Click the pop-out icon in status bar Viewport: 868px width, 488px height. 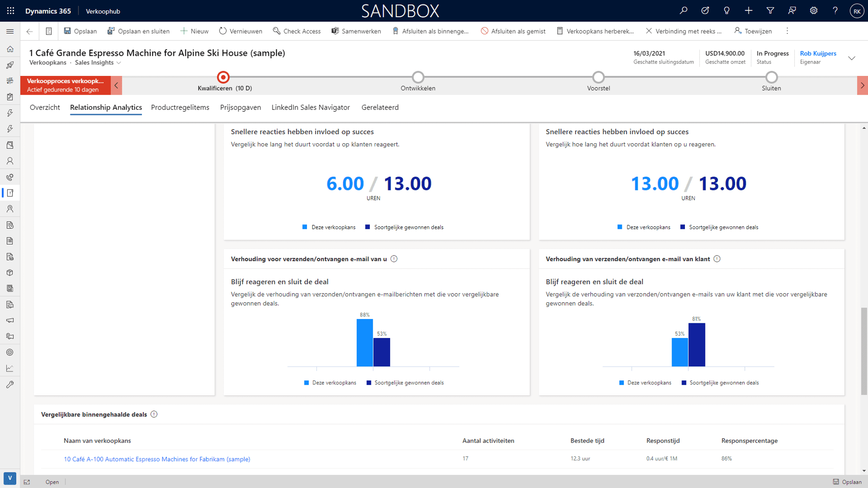coord(27,482)
